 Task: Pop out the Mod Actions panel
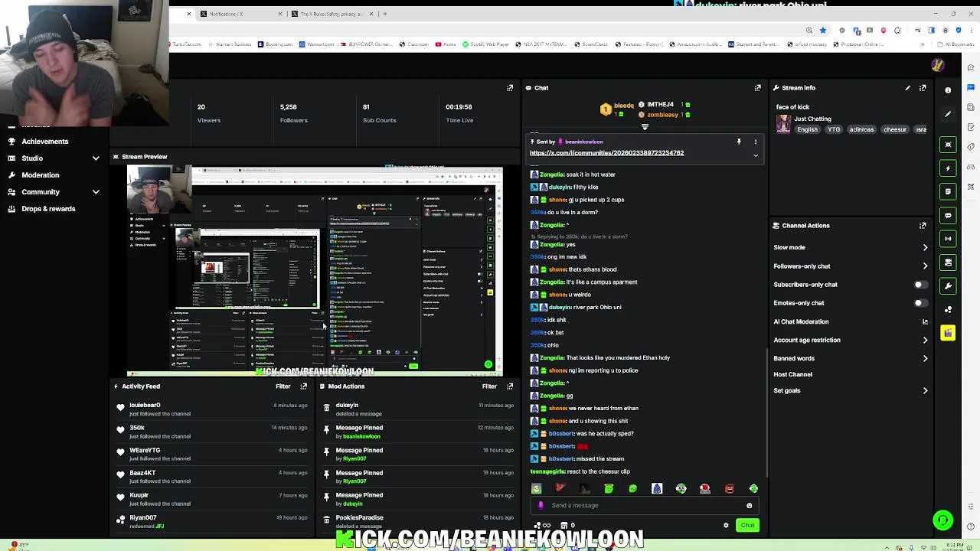coord(510,386)
